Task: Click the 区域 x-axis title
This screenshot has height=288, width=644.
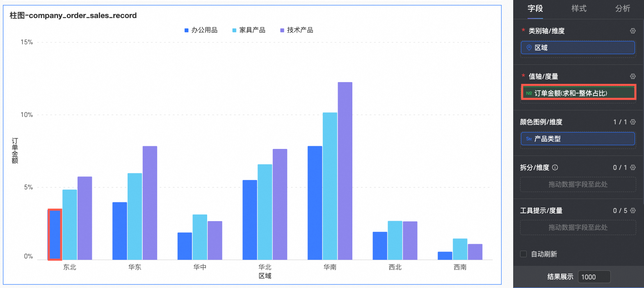Action: pos(265,276)
